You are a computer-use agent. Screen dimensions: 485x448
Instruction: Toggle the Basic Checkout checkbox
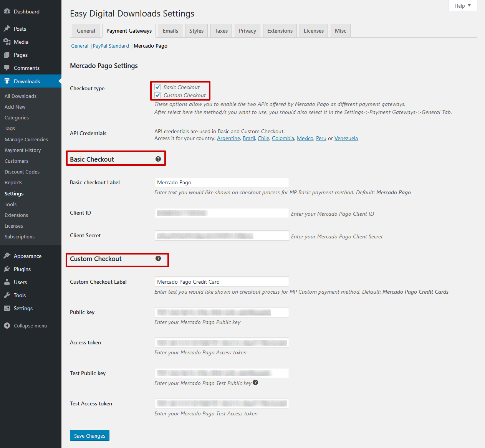tap(157, 87)
